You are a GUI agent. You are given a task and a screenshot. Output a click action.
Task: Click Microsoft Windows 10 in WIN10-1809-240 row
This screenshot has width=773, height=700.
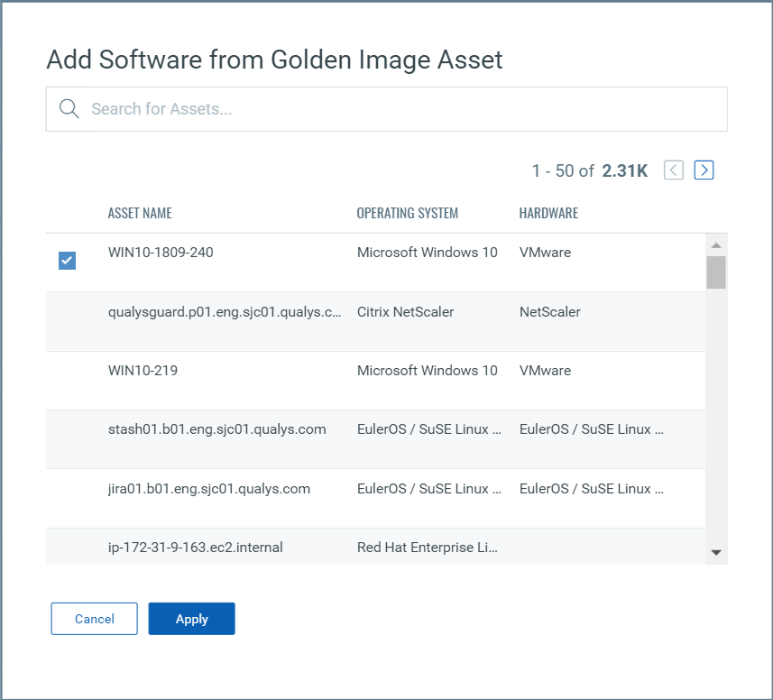pos(428,253)
